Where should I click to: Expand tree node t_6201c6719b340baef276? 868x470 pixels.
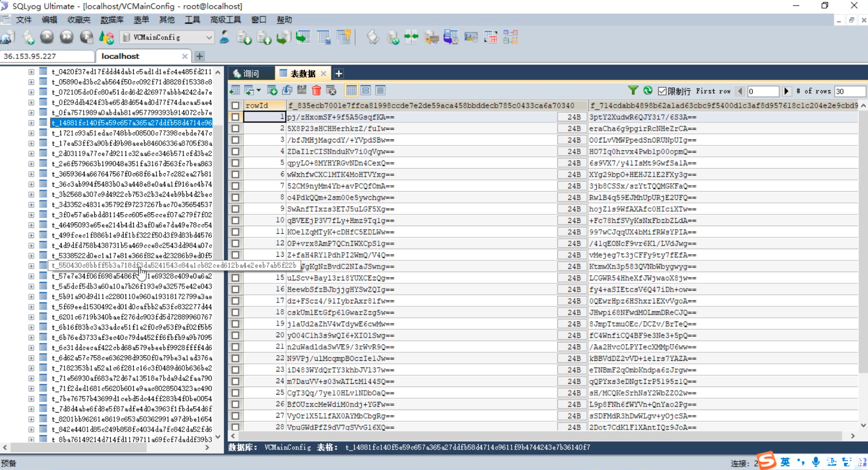[31, 317]
